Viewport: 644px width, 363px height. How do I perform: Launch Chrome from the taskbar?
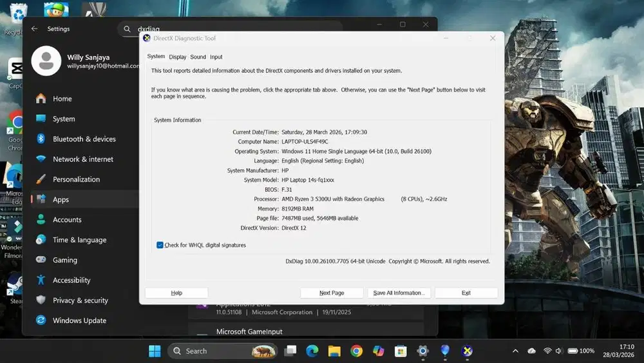tap(357, 351)
